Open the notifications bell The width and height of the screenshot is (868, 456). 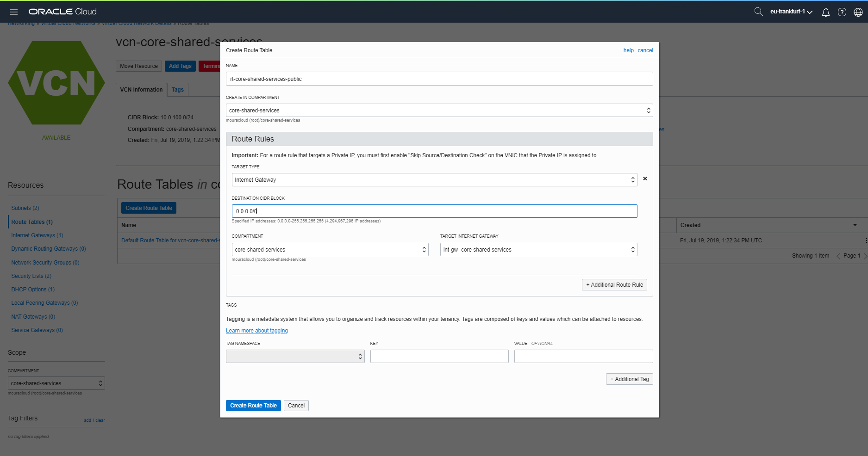pyautogui.click(x=825, y=12)
